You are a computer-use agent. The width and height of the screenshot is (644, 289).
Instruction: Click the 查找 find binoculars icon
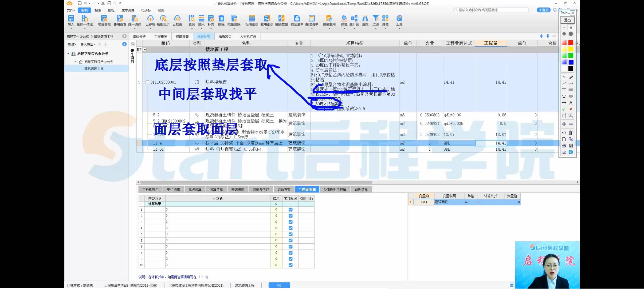[x=365, y=21]
